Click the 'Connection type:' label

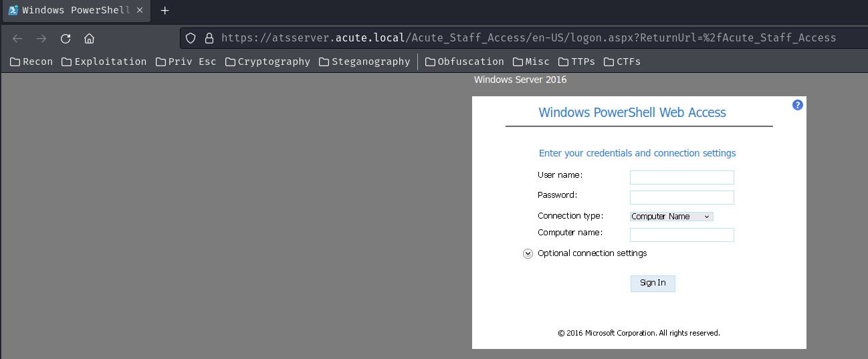click(x=570, y=216)
